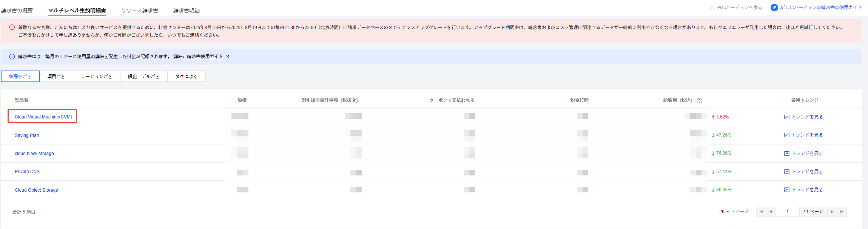Click the 76.36% decrease value

pos(724,153)
